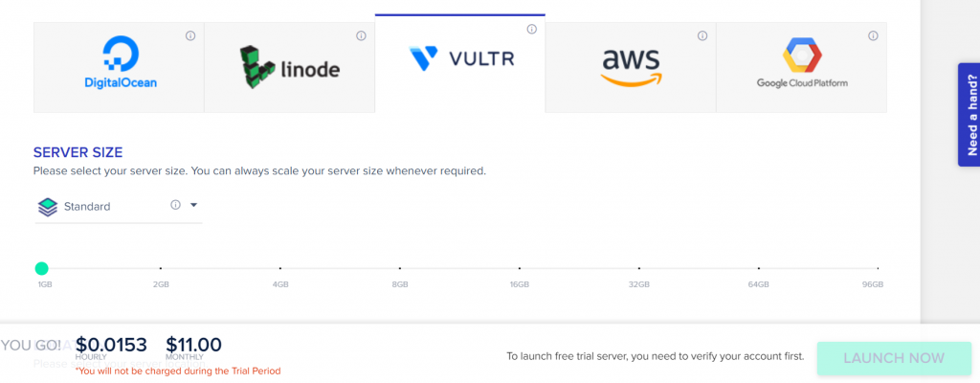Set server size slider to 2GB
The height and width of the screenshot is (383, 980).
tap(161, 268)
